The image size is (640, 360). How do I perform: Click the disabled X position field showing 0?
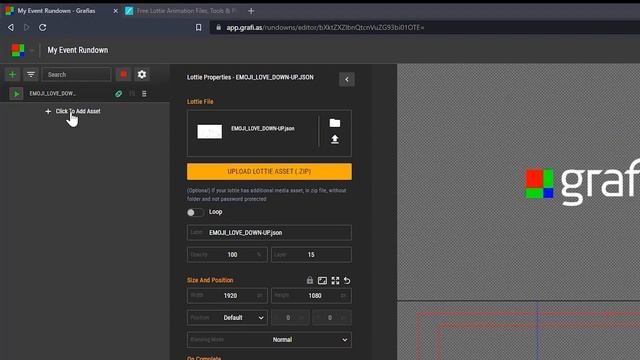coord(290,318)
